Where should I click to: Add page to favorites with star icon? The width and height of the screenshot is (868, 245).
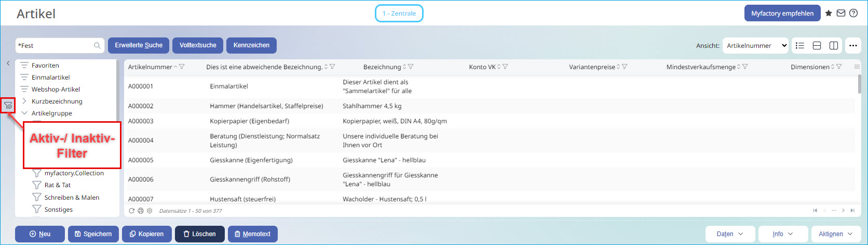click(x=829, y=13)
